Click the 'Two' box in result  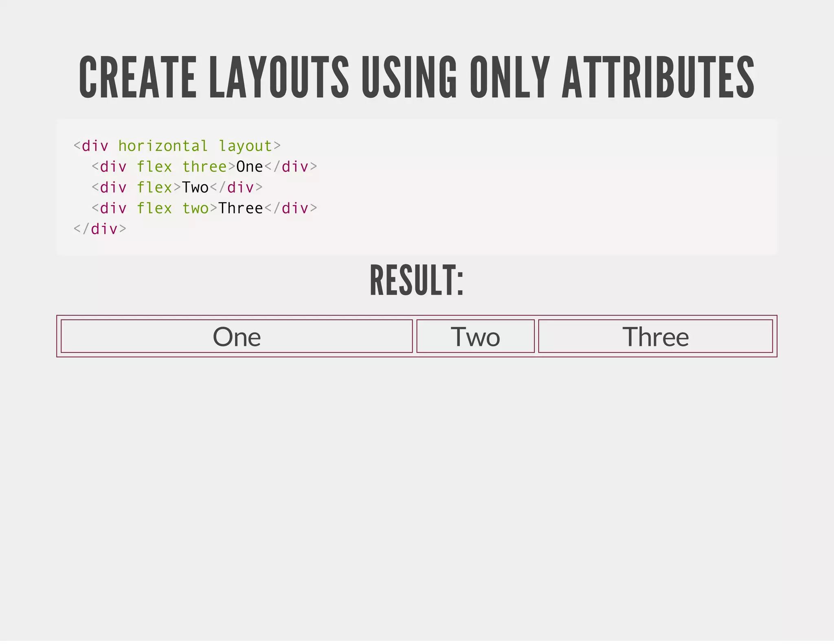[x=475, y=337]
